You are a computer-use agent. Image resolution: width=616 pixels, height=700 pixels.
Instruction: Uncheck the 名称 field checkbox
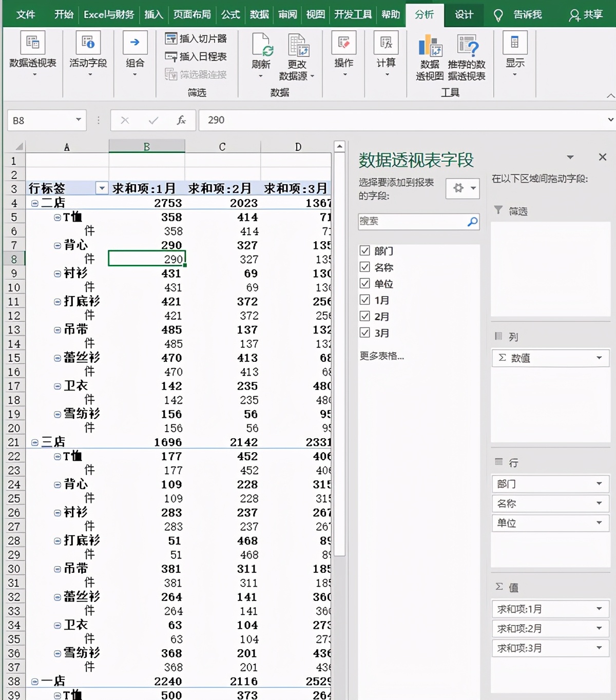click(365, 267)
